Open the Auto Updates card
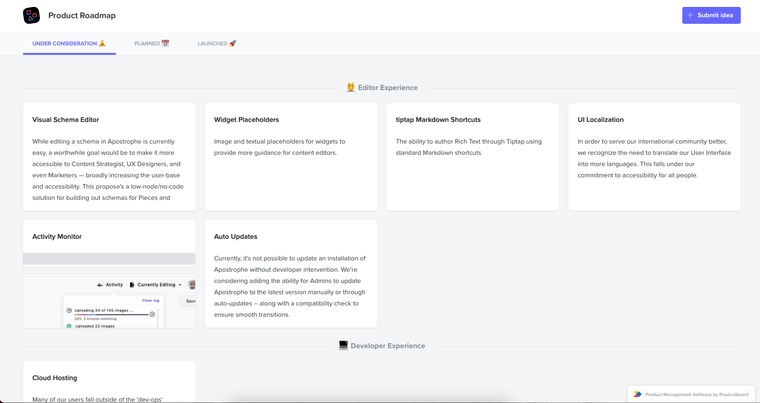Screen dimensions: 760x403 (291, 274)
